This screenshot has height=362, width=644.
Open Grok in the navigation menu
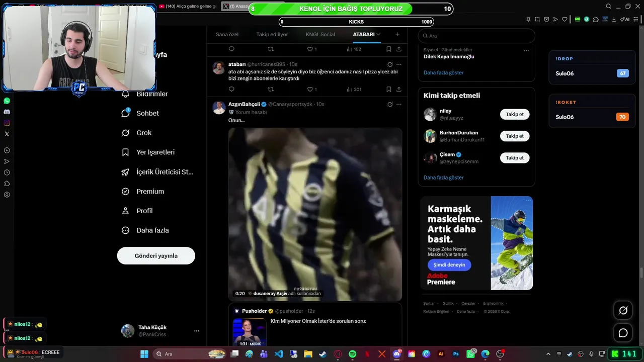[137, 133]
